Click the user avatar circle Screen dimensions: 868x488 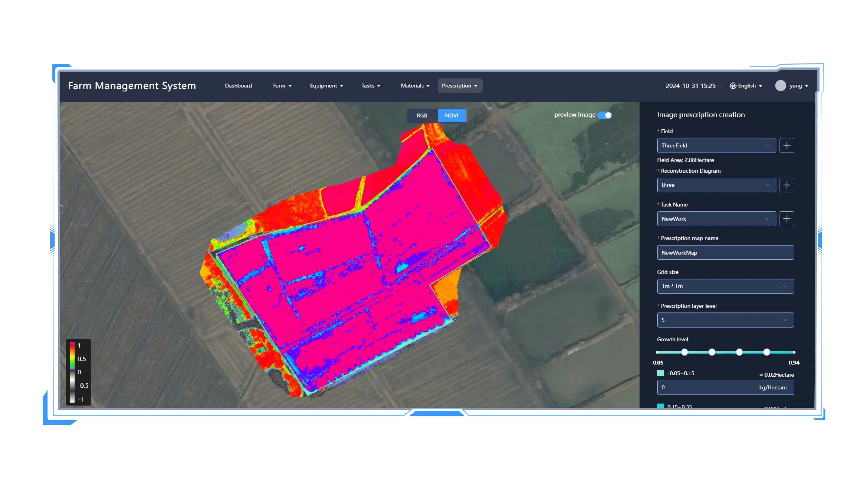780,86
